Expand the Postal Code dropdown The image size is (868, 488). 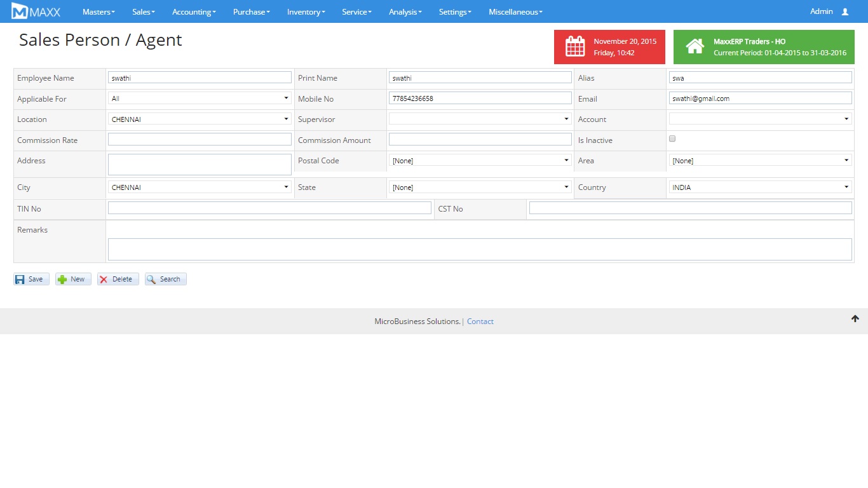(x=480, y=161)
